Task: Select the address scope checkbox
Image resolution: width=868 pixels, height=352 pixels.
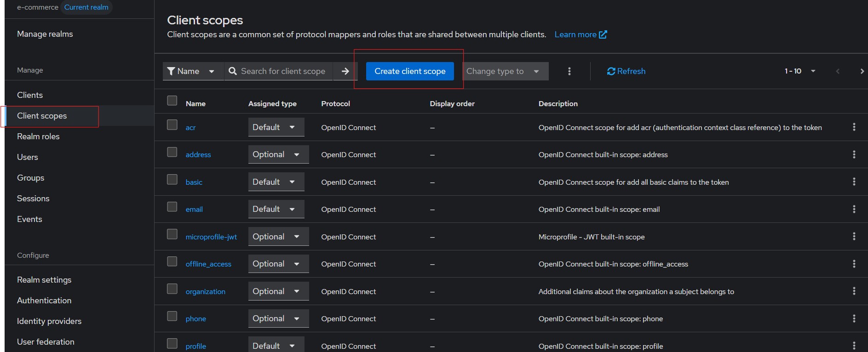Action: tap(172, 152)
